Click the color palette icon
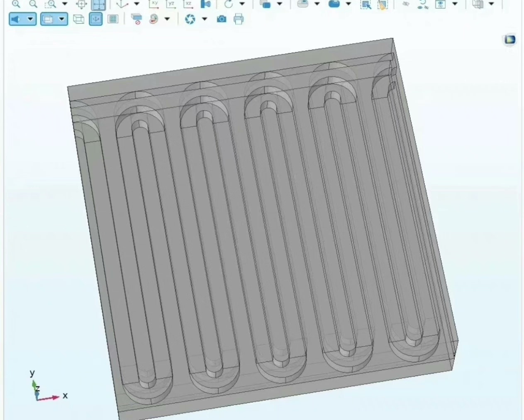 point(154,19)
